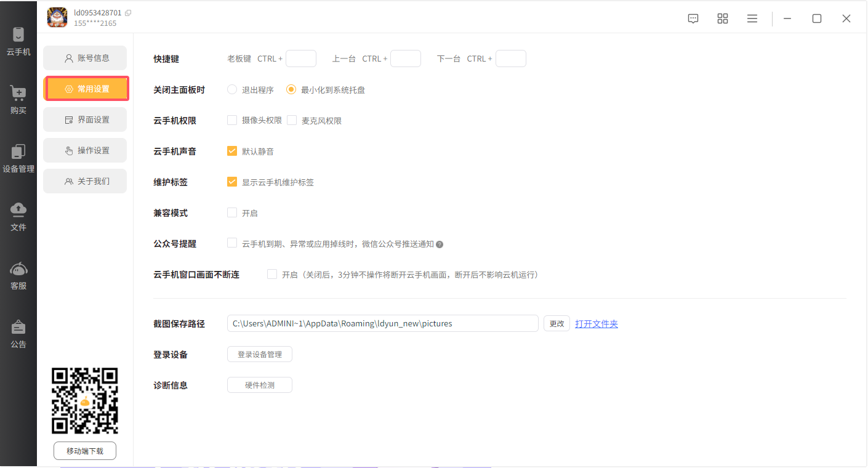Click the message feedback icon in title bar
The image size is (868, 468).
693,18
